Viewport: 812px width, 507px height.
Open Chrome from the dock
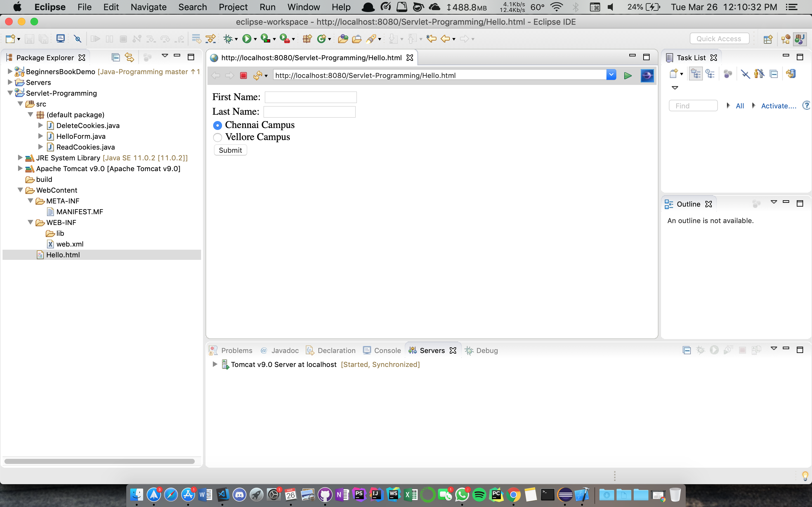pyautogui.click(x=514, y=495)
